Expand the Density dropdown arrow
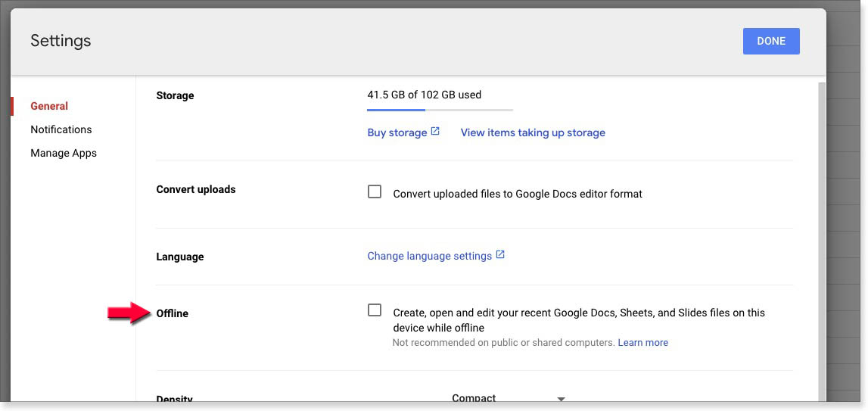 click(561, 399)
